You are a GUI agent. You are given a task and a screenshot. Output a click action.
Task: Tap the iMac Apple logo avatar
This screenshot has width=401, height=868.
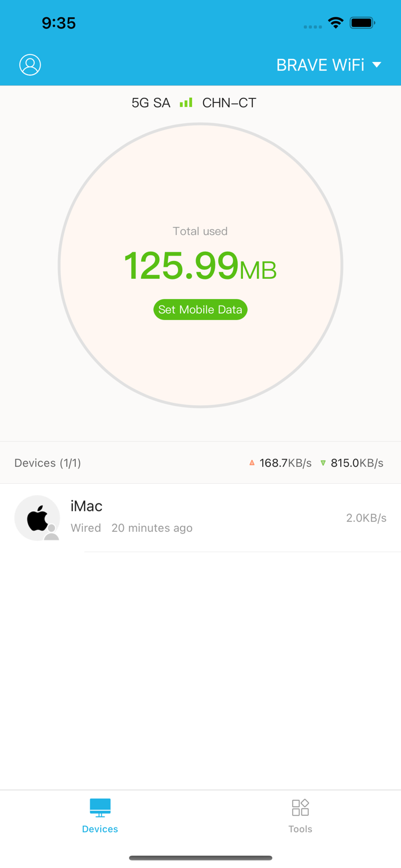(37, 518)
